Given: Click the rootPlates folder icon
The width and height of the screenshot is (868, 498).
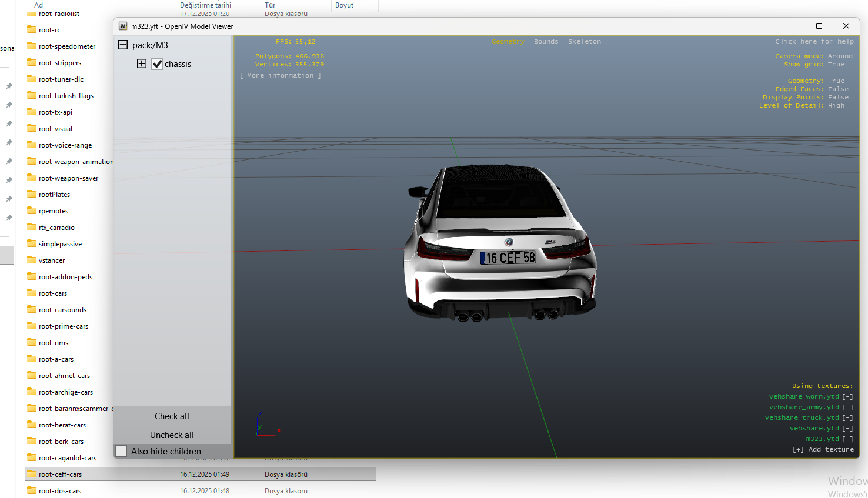Looking at the screenshot, I should [x=32, y=194].
